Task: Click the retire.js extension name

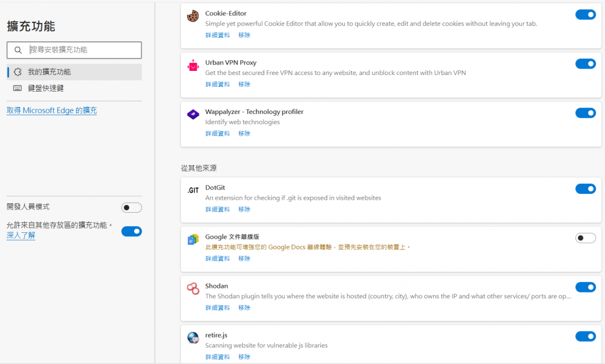Action: [x=216, y=335]
